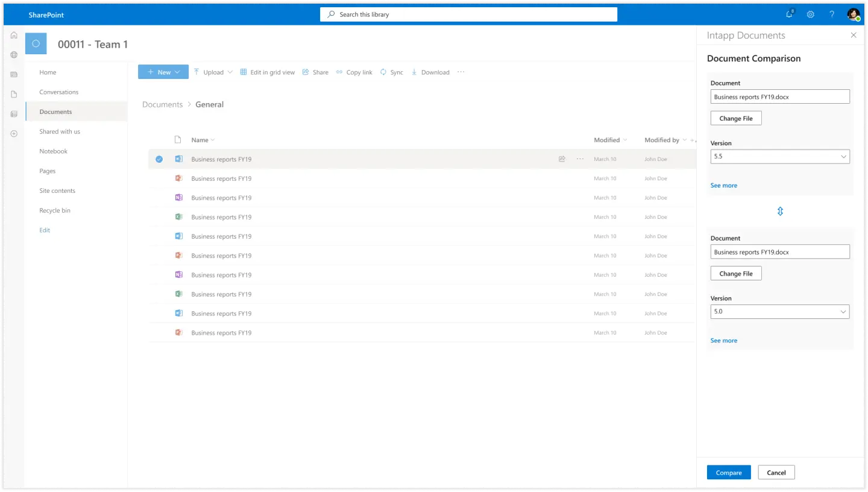Click the file type column header icon
This screenshot has width=868, height=492.
[178, 140]
